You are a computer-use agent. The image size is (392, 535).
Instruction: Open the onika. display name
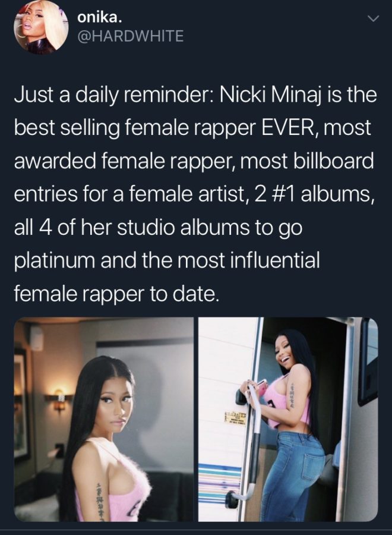click(x=100, y=18)
